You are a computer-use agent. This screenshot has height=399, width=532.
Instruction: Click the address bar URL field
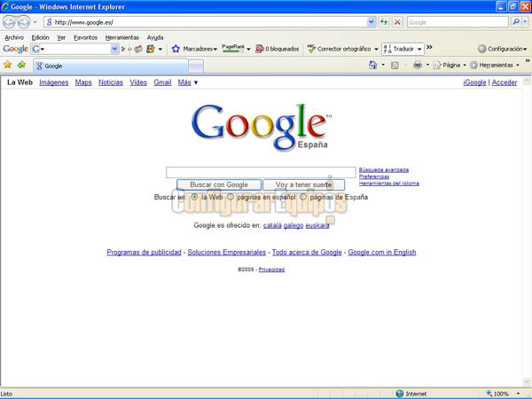click(206, 22)
